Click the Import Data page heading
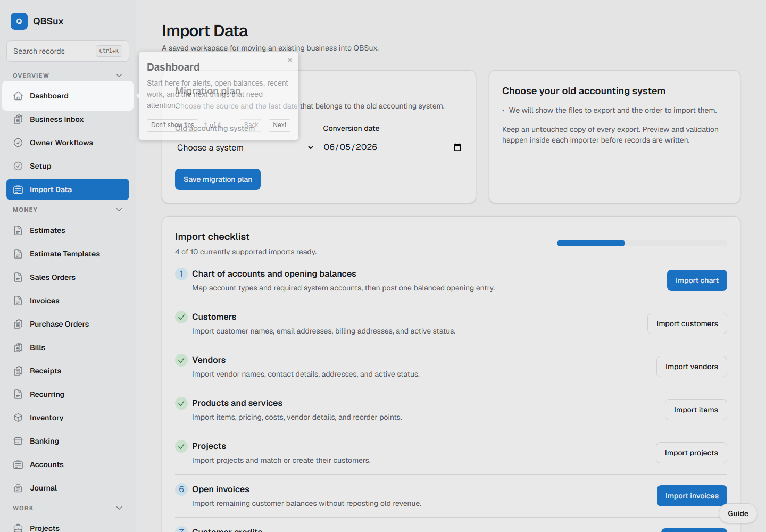The height and width of the screenshot is (532, 766). 205,31
